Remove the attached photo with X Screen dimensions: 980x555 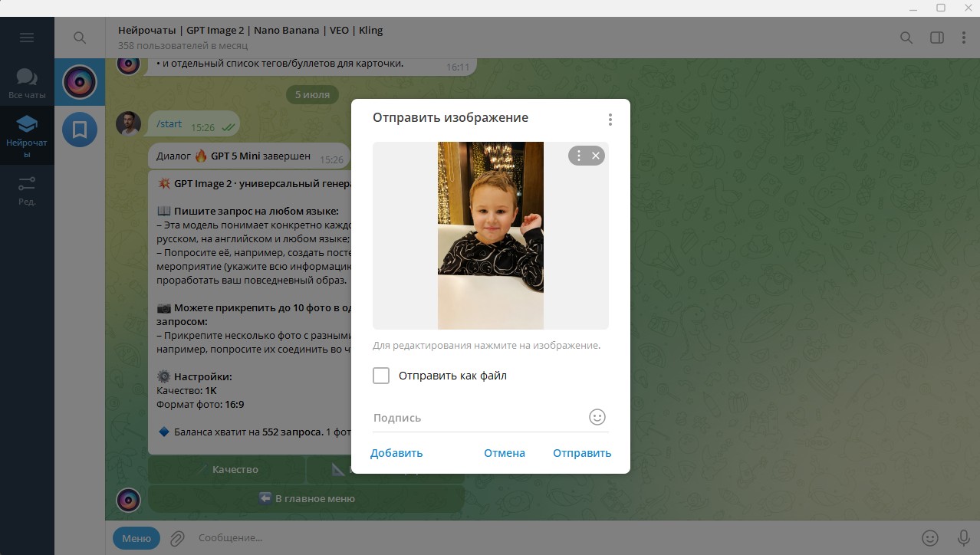point(596,156)
